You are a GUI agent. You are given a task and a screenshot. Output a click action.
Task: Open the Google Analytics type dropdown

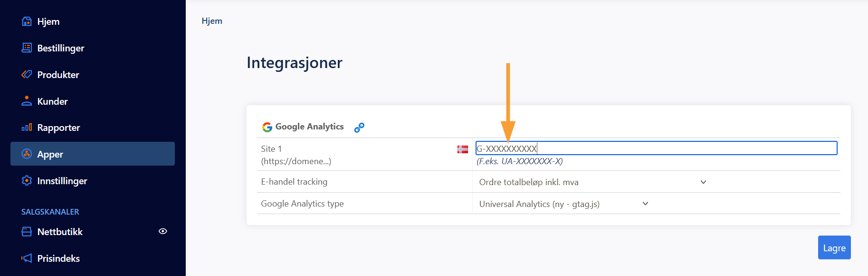coord(563,204)
